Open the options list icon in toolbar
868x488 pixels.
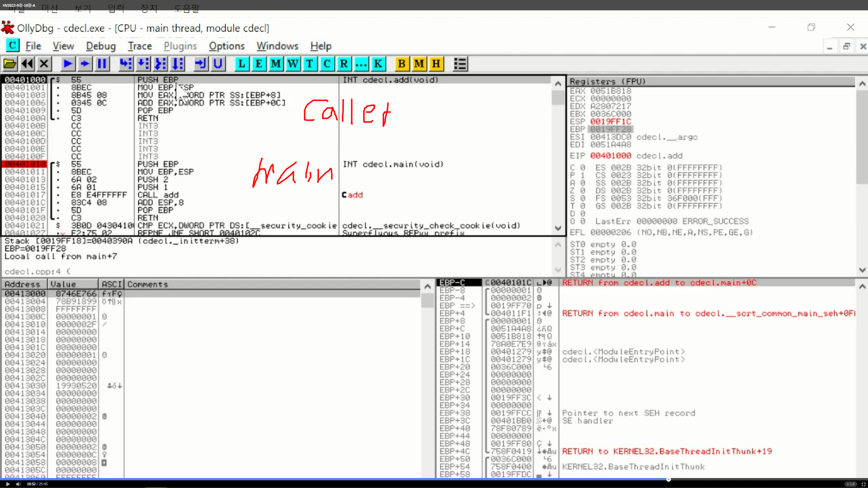coord(460,64)
